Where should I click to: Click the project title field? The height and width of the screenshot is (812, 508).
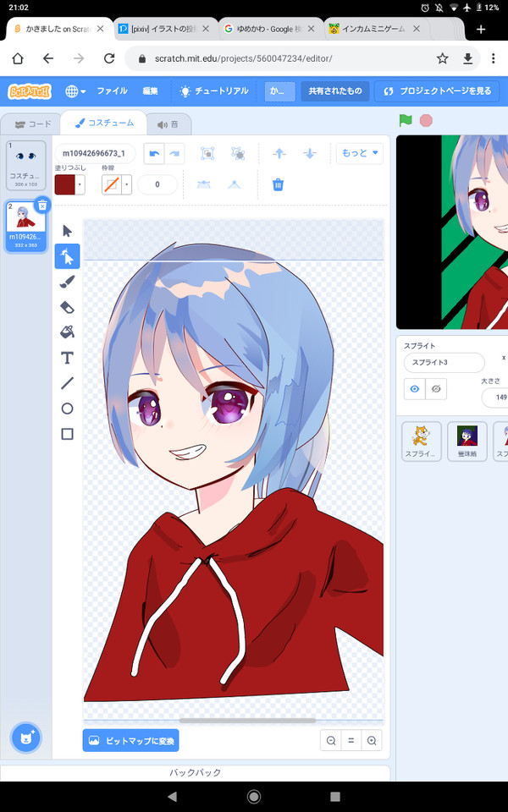click(280, 91)
